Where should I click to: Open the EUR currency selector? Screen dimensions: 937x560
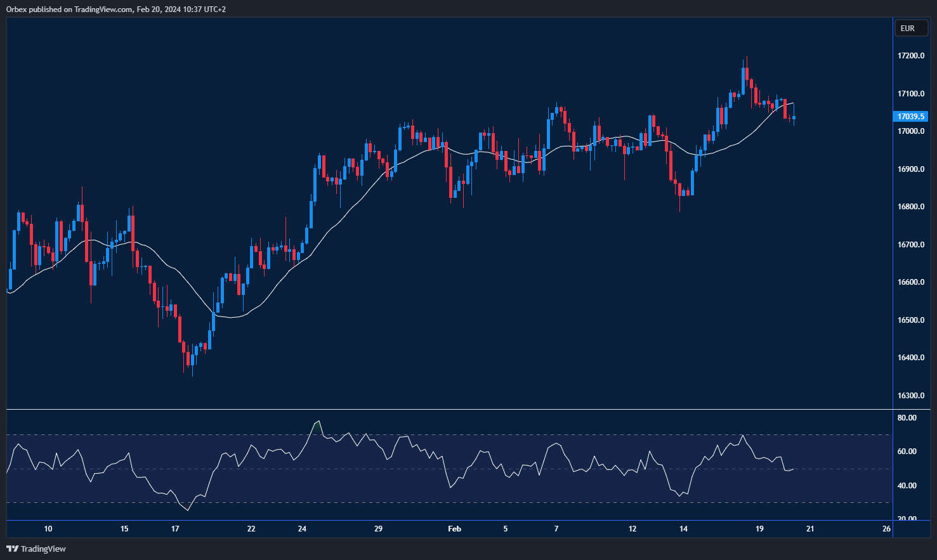911,29
